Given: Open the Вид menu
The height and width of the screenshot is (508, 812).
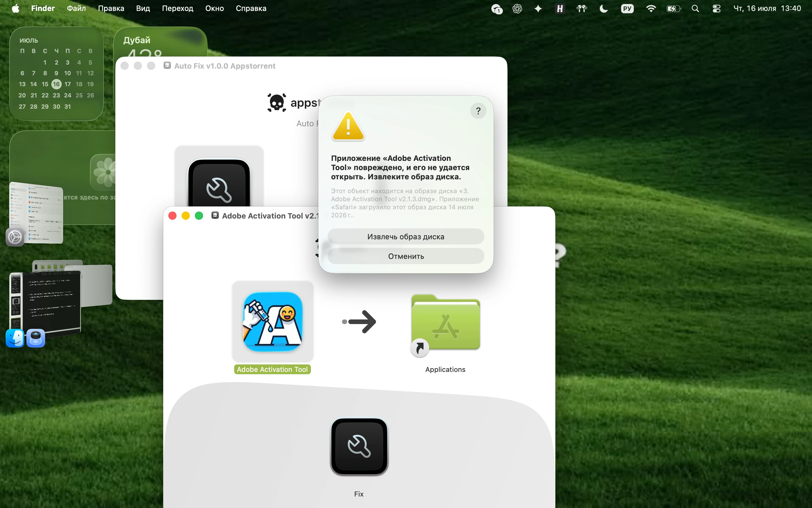Looking at the screenshot, I should [143, 8].
